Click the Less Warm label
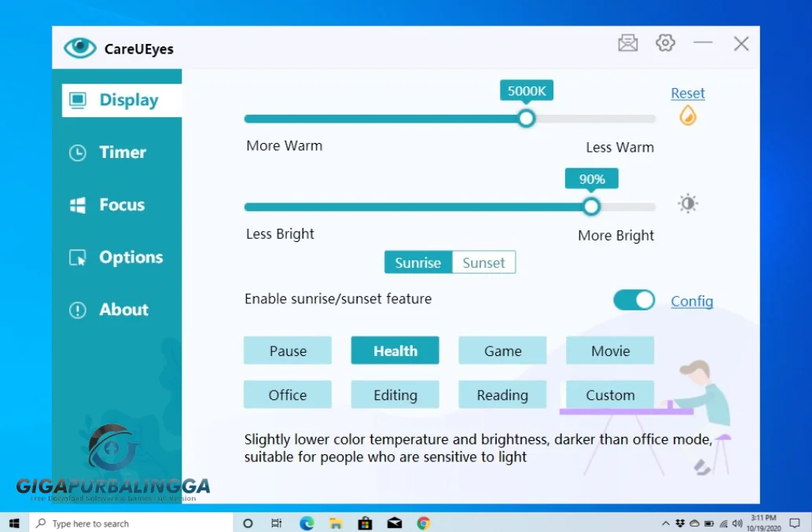Viewport: 812px width, 532px height. [620, 147]
